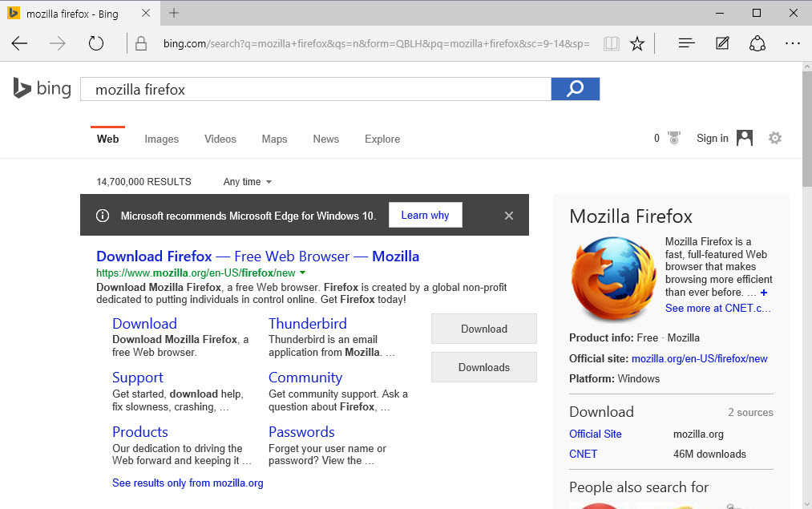
Task: Click the People also search for heading
Action: pyautogui.click(x=639, y=487)
